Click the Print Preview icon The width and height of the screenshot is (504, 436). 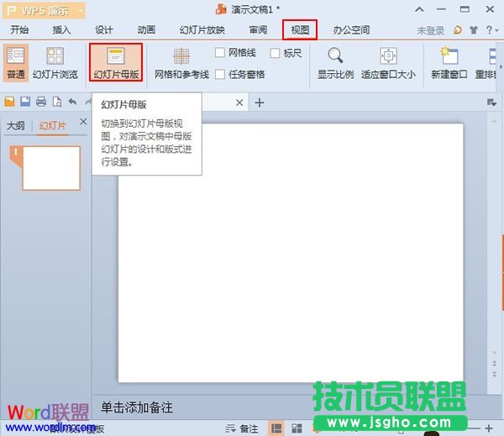57,102
